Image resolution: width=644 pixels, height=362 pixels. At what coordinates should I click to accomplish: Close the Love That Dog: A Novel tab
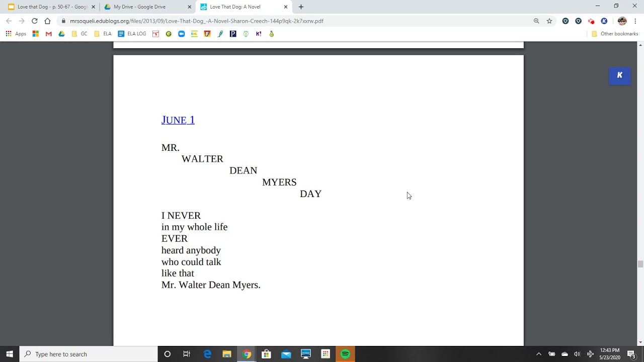point(286,7)
